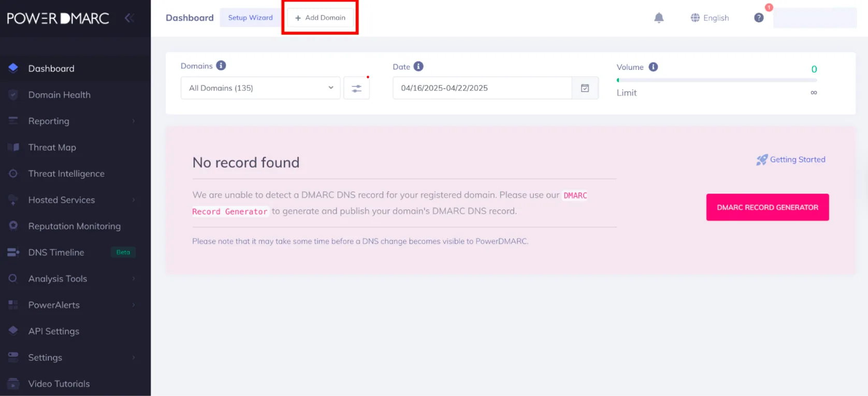
Task: Click the Reputation Monitoring icon
Action: (x=13, y=226)
